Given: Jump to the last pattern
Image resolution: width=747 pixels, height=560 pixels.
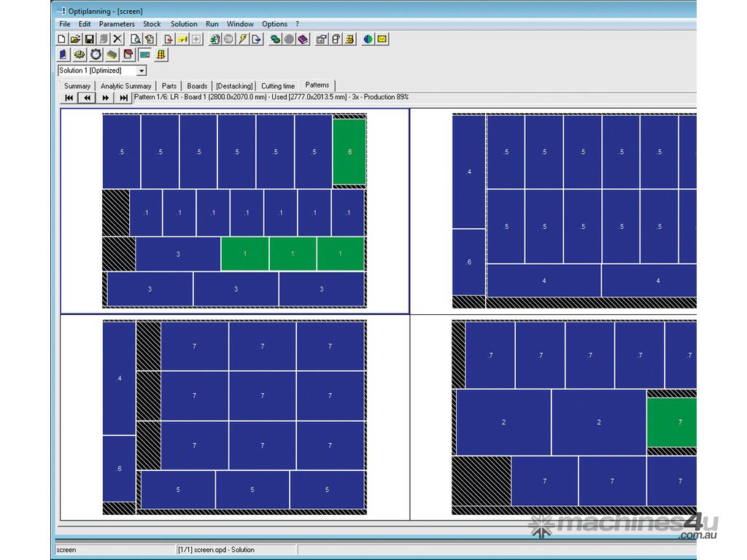Looking at the screenshot, I should (124, 98).
